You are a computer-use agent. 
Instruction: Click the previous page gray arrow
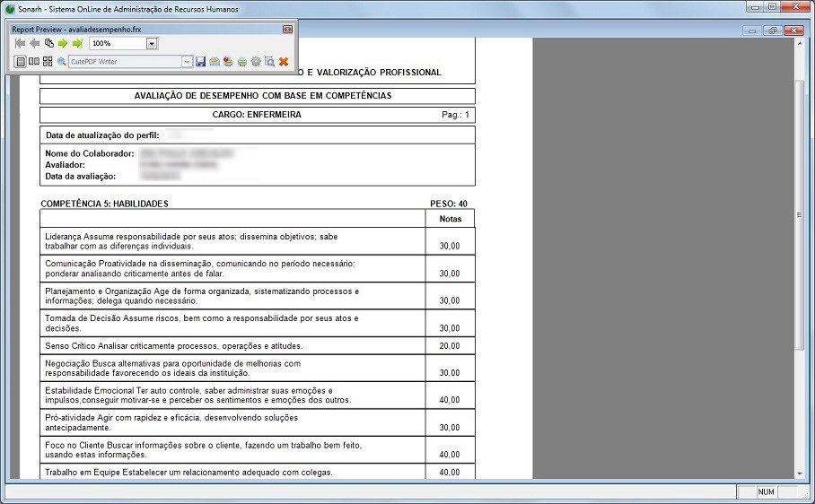34,43
